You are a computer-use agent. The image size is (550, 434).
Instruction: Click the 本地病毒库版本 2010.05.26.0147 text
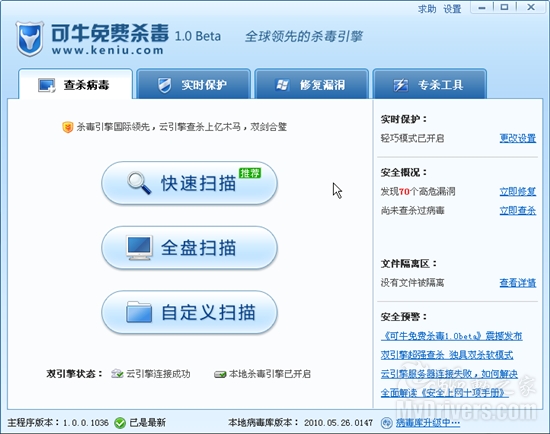coord(300,423)
